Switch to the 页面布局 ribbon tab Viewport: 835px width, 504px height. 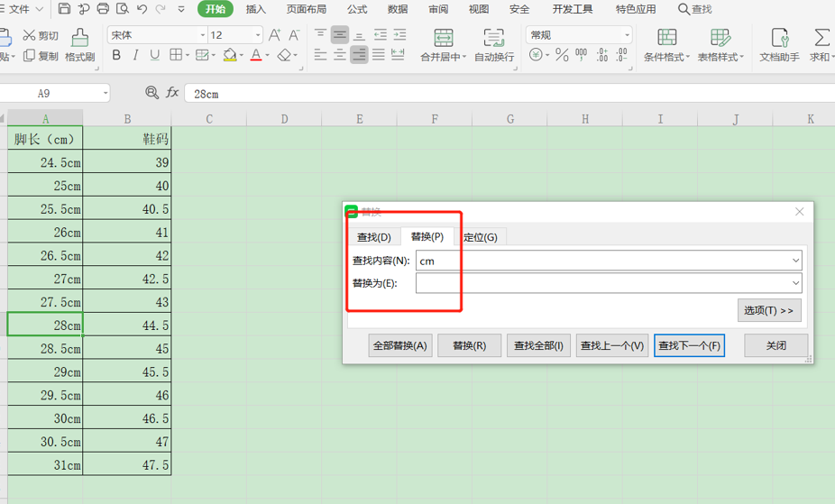coord(307,9)
